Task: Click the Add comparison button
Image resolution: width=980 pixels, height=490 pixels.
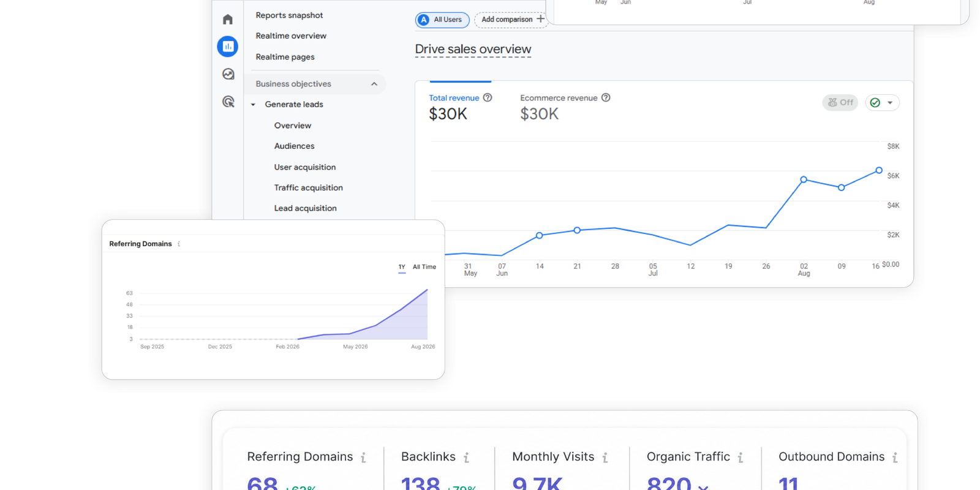Action: 511,20
